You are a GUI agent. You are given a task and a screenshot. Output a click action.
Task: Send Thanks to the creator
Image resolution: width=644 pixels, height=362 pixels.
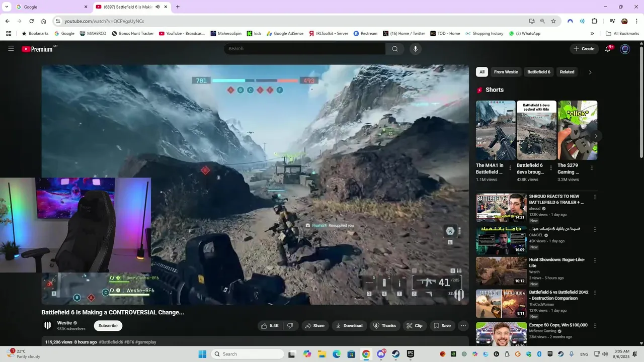(x=384, y=326)
